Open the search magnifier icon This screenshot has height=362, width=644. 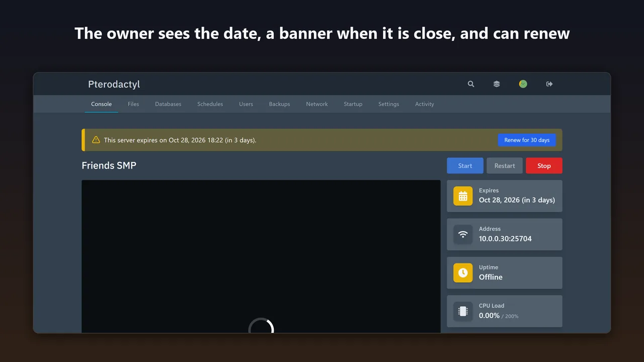pyautogui.click(x=471, y=84)
